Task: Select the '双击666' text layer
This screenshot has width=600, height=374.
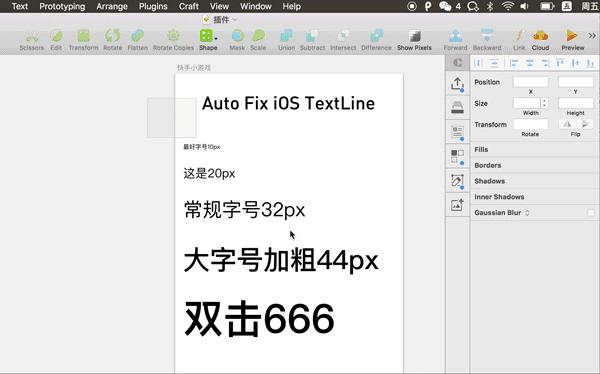Action: click(x=259, y=319)
